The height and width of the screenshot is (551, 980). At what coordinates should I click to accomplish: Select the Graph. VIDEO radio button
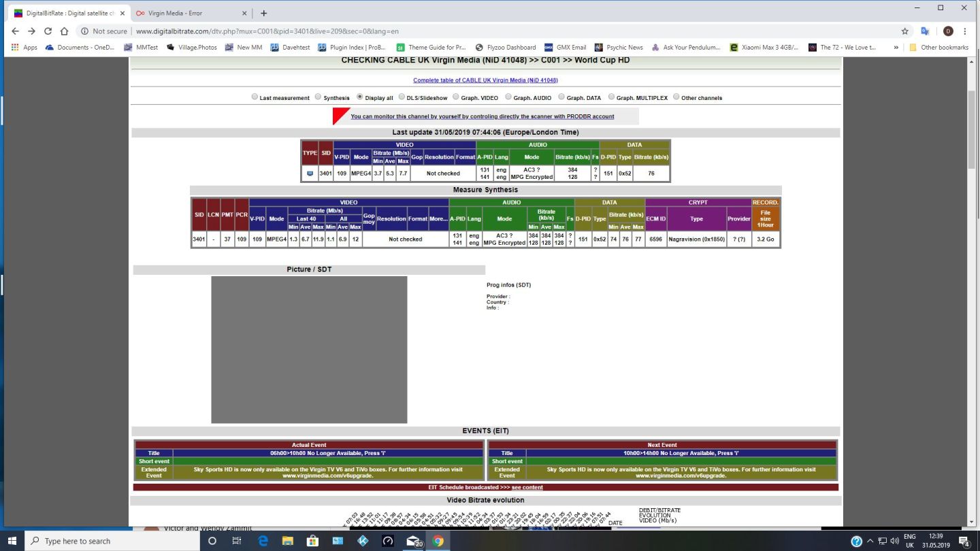coord(455,97)
